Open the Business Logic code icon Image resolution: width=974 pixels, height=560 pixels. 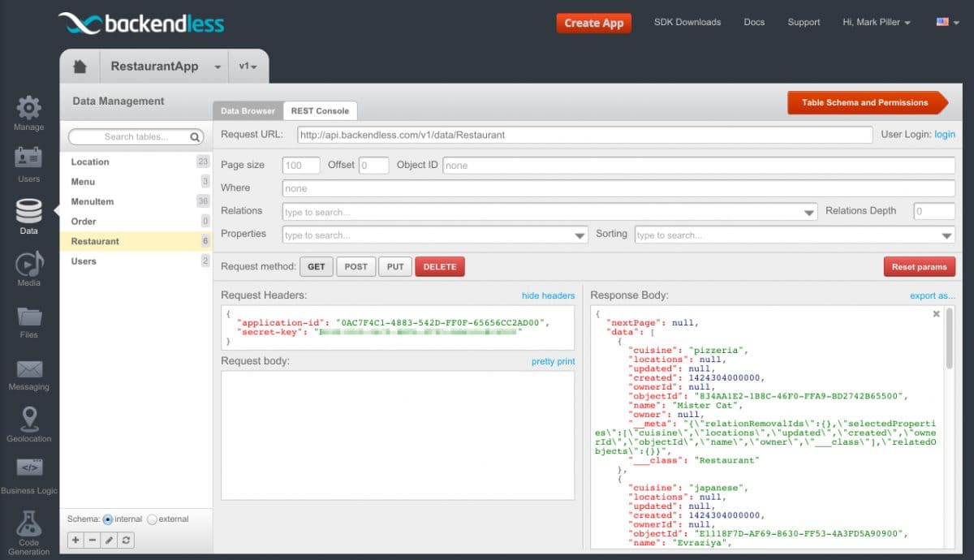coord(29,468)
